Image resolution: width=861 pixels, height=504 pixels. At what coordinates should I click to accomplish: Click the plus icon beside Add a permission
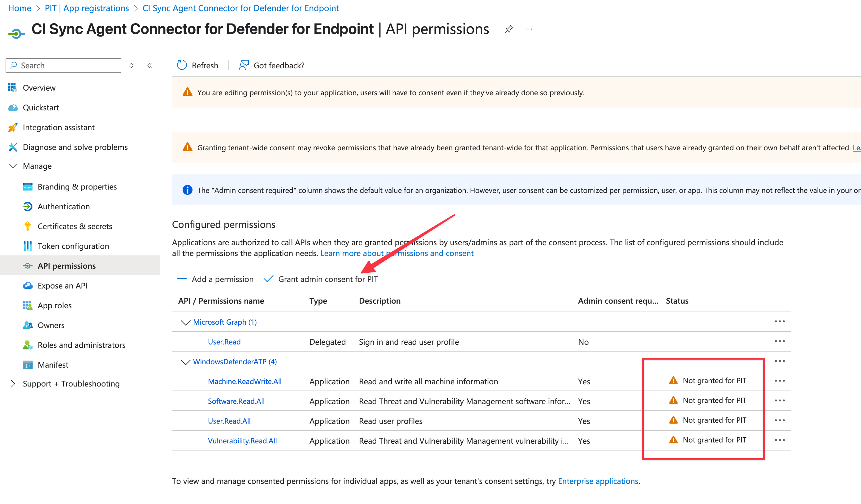[182, 279]
